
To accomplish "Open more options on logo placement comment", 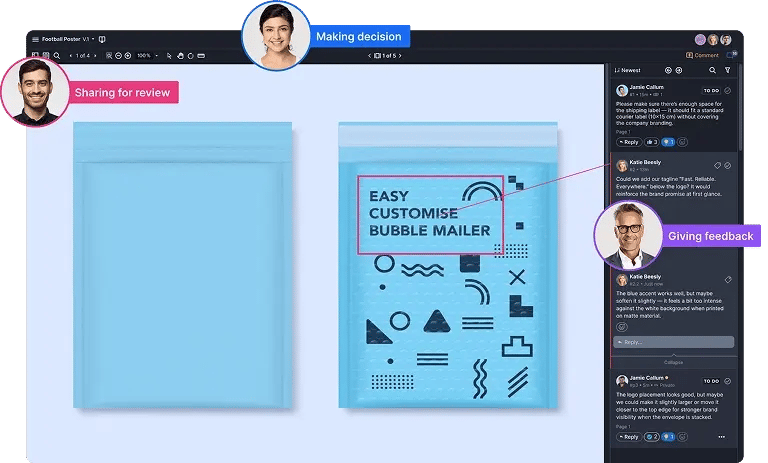I will (721, 437).
